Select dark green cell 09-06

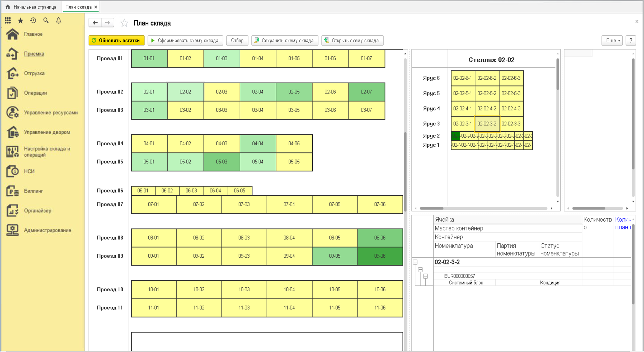380,256
